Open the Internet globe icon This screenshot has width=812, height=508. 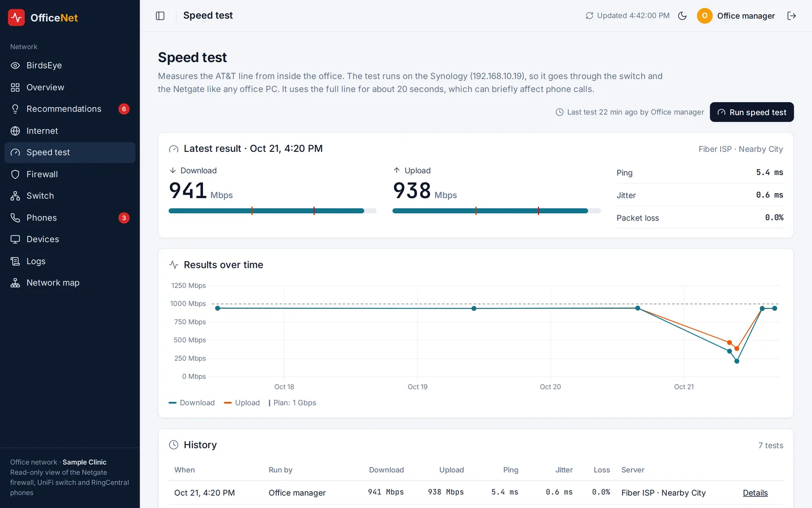pyautogui.click(x=15, y=131)
